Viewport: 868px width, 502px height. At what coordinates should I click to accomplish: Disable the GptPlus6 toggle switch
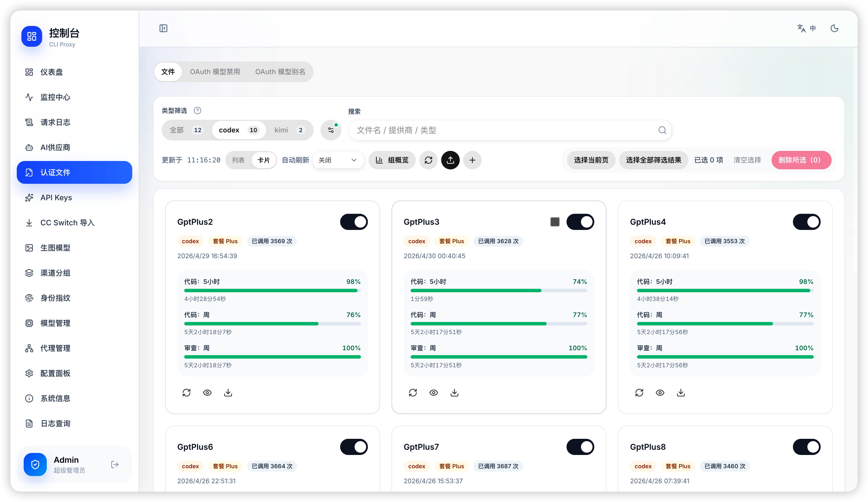354,447
